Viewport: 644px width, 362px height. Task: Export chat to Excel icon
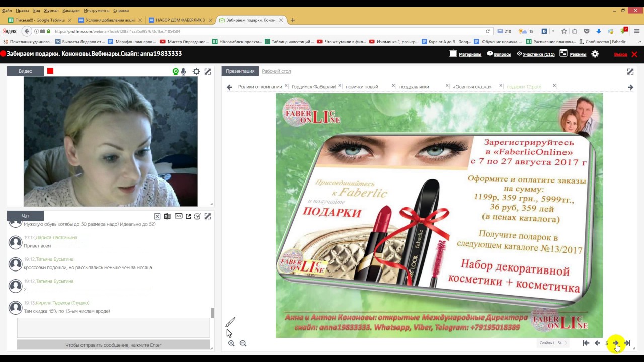coord(167,216)
